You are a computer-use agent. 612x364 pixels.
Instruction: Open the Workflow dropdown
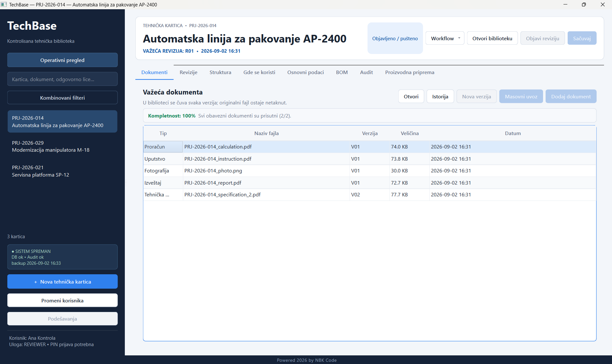445,38
